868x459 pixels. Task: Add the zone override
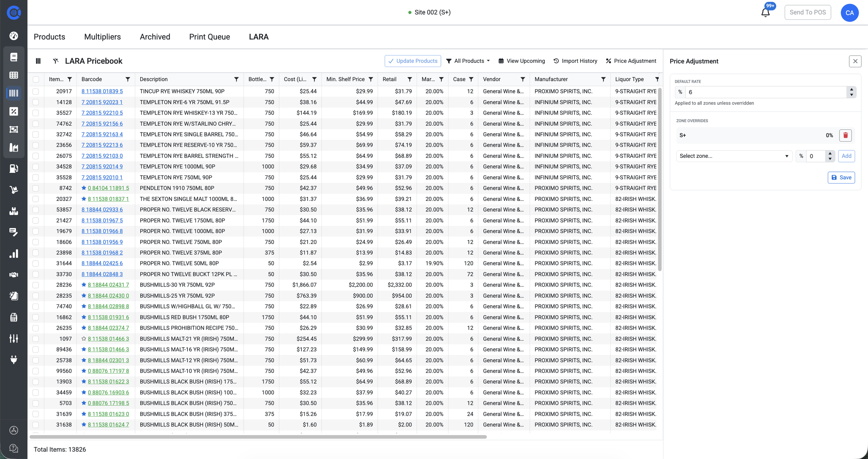point(846,156)
